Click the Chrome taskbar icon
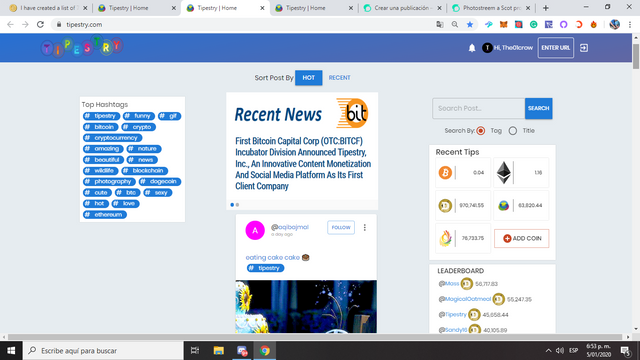The height and width of the screenshot is (360, 640). pos(265,351)
